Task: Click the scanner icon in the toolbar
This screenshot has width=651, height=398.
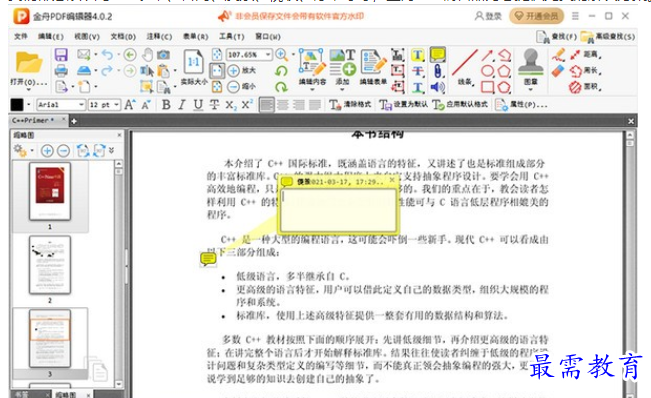Action: pos(83,71)
